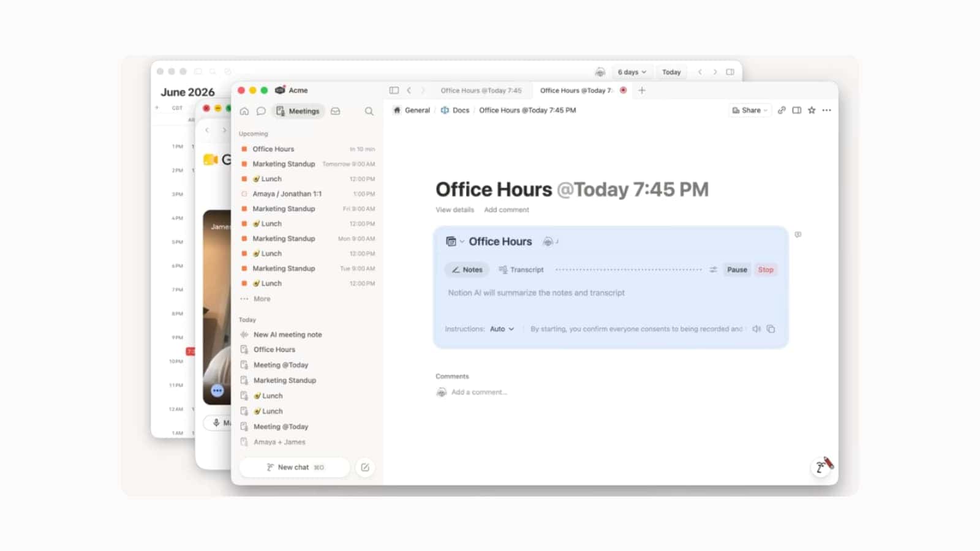Image resolution: width=980 pixels, height=551 pixels.
Task: Click the notes area placeholder text
Action: click(536, 293)
